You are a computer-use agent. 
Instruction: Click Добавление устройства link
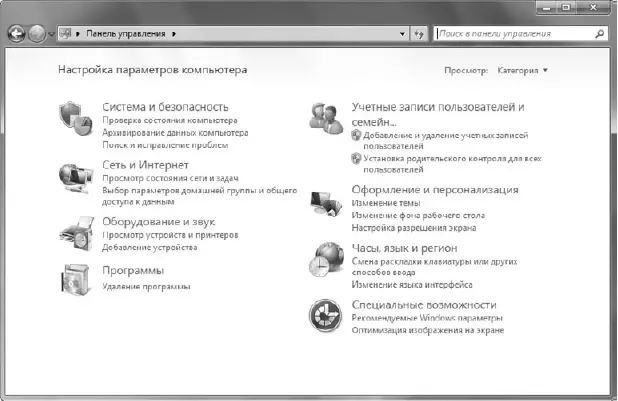[x=150, y=248]
